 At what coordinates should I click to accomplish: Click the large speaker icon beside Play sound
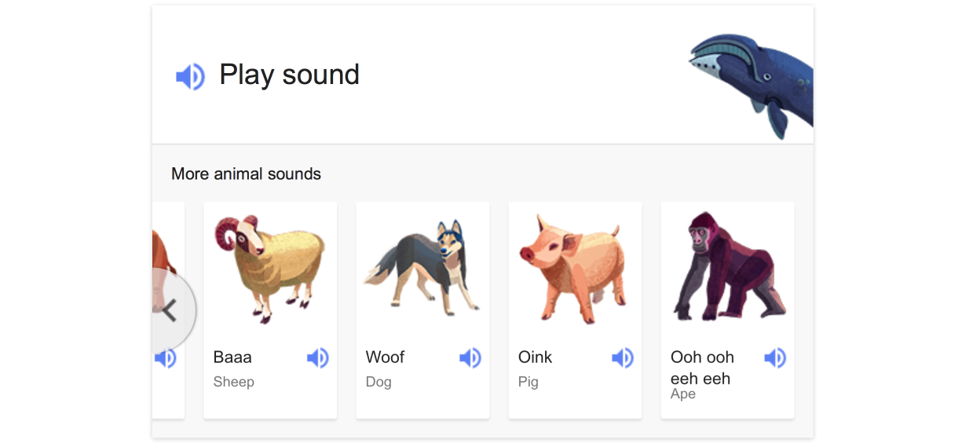(190, 76)
